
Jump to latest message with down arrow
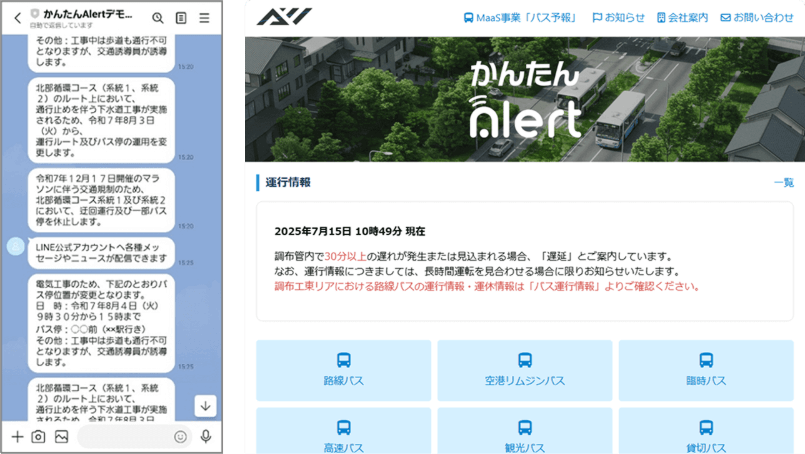click(x=205, y=406)
